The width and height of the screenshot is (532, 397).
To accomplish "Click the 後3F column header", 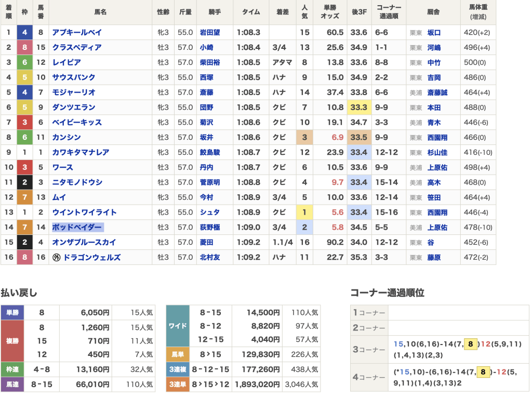I will coord(359,12).
